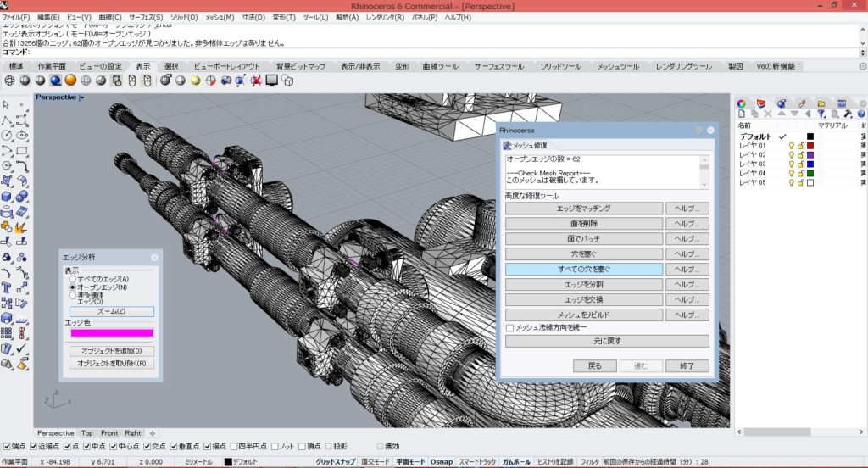868x468 pixels.
Task: Select the orange rendered sphere display icon
Action: 71,81
